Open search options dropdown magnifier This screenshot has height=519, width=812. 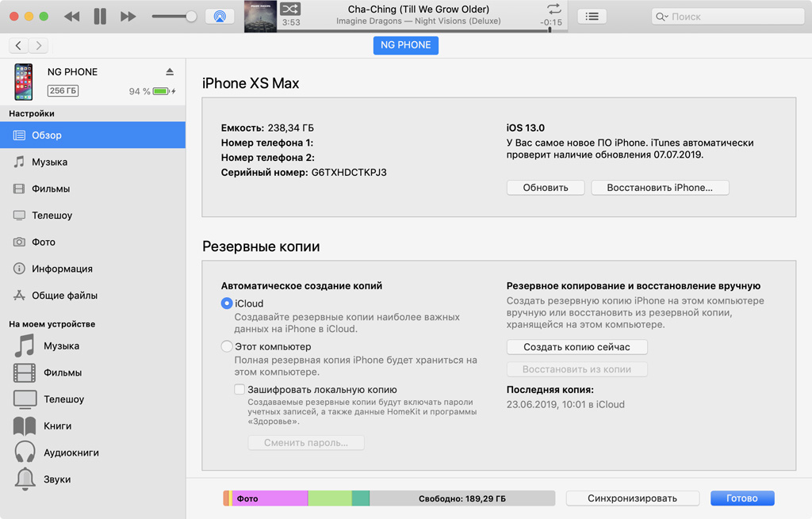point(662,17)
